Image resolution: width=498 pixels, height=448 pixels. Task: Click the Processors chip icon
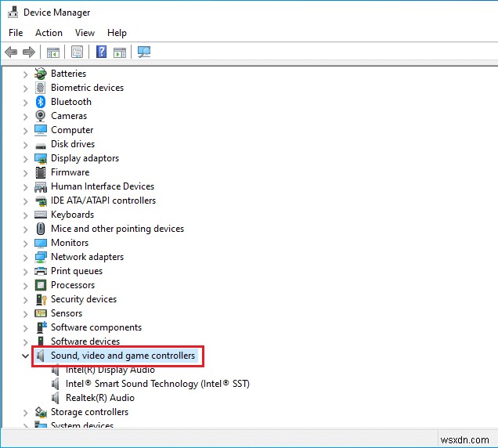[41, 285]
